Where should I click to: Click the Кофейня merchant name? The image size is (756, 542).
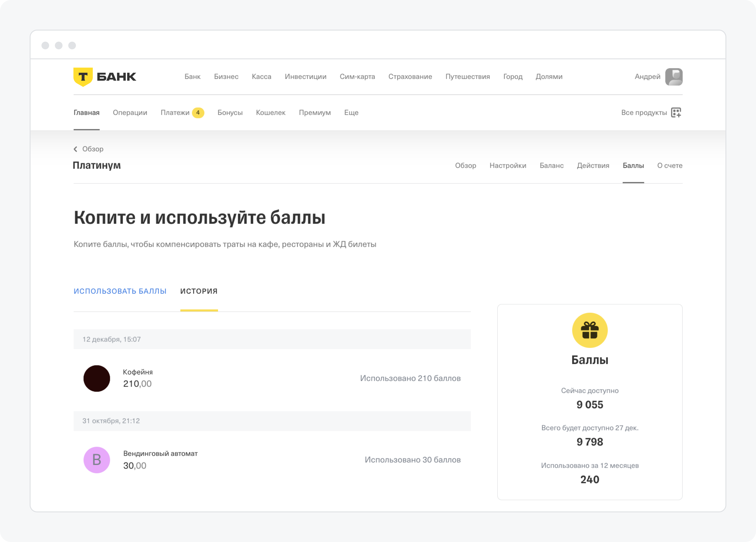point(138,372)
